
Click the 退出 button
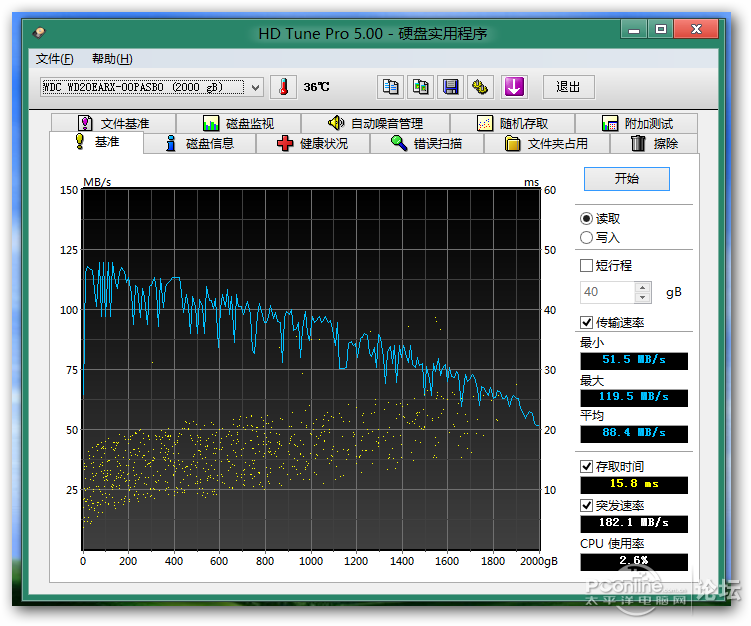[x=568, y=87]
